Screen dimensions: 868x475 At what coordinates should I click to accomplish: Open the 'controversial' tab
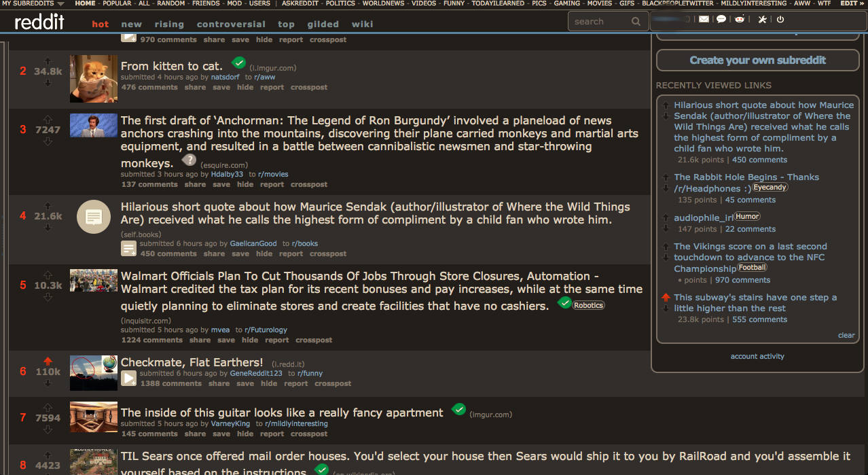coord(231,24)
